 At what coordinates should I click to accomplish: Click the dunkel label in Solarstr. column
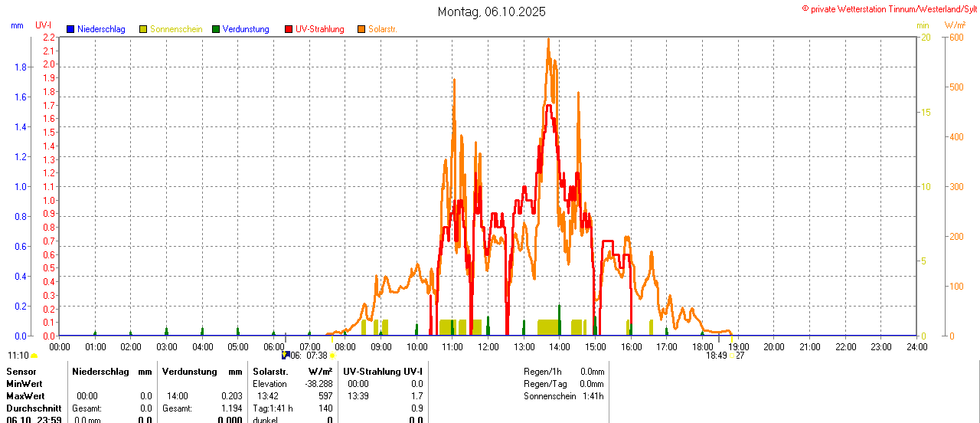point(265,420)
